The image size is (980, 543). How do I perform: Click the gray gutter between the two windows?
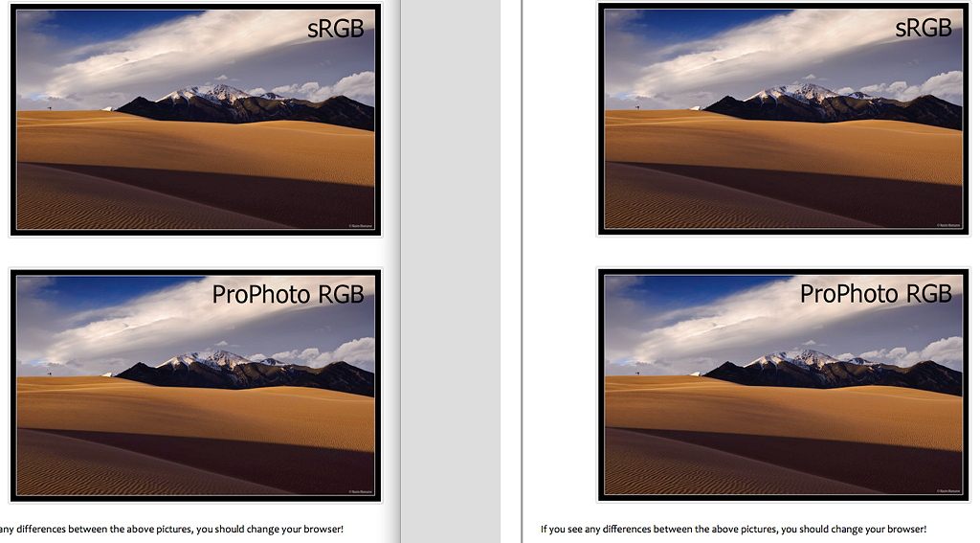450,272
